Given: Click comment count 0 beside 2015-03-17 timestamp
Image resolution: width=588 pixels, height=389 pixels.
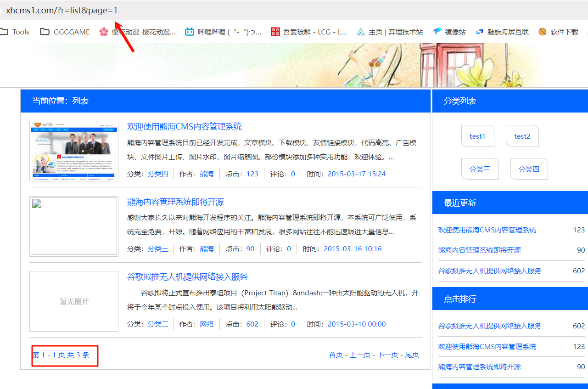Looking at the screenshot, I should [x=293, y=174].
